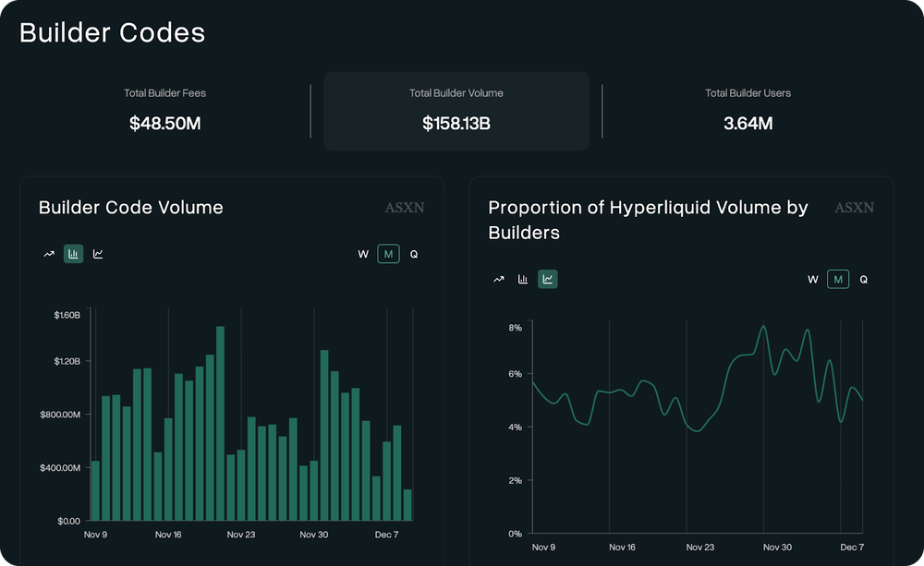Image resolution: width=924 pixels, height=566 pixels.
Task: Select the Total Builder Volume card
Action: (x=456, y=111)
